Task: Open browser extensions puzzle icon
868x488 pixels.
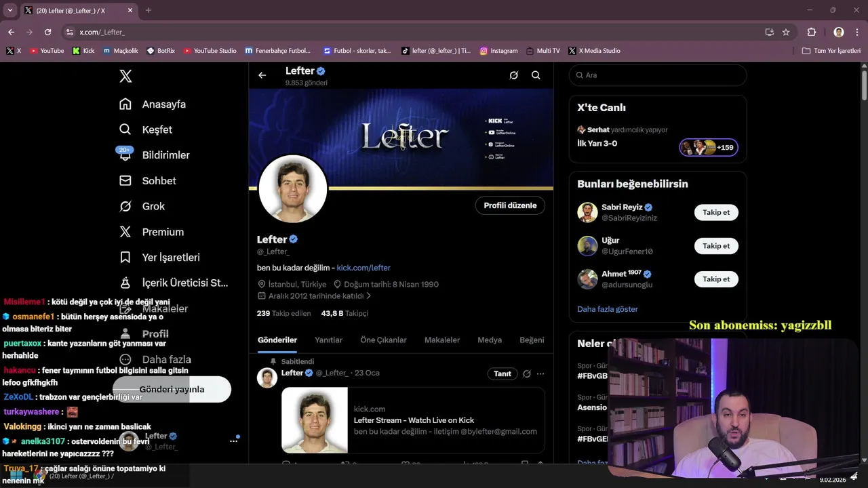Action: tap(812, 32)
